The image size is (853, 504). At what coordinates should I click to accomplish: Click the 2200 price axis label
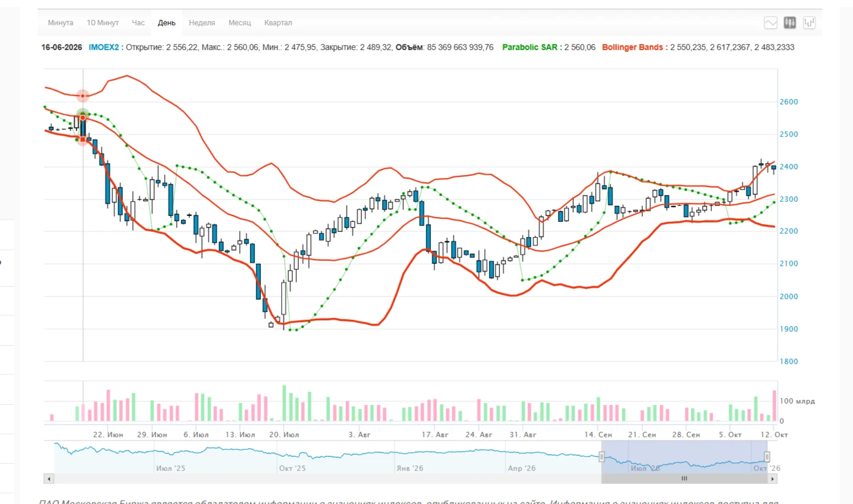click(789, 231)
